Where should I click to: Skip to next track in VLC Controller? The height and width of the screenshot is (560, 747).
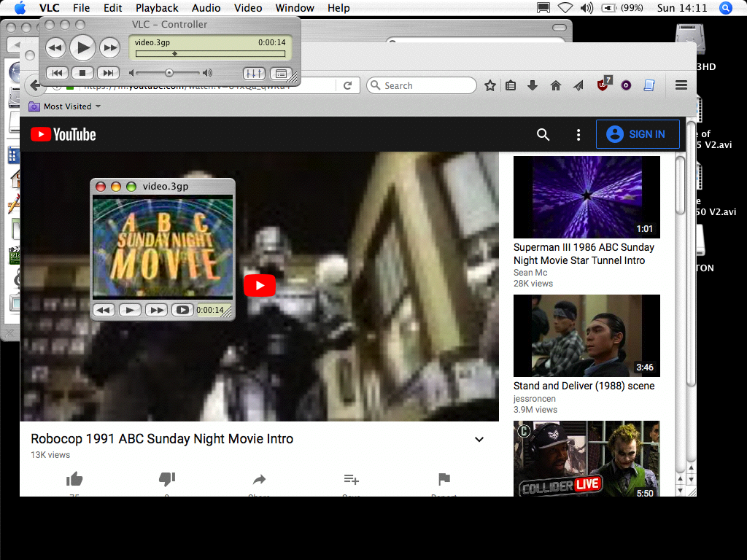tap(108, 73)
